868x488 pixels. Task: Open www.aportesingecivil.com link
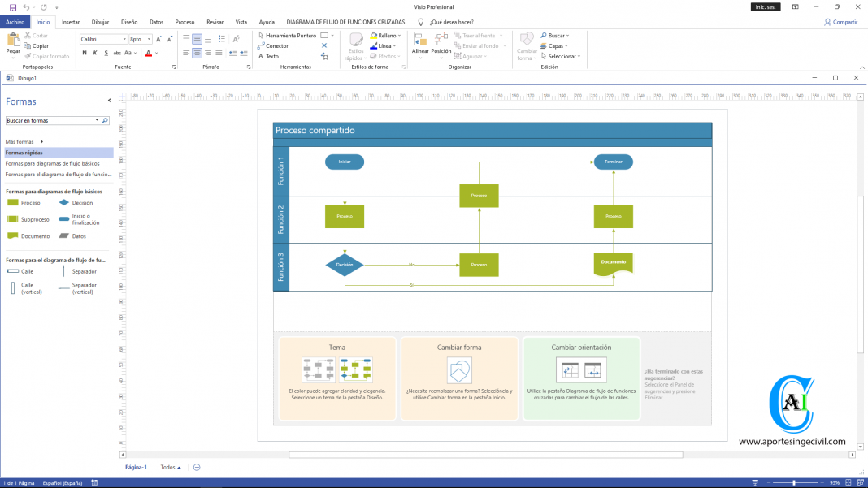pos(792,439)
